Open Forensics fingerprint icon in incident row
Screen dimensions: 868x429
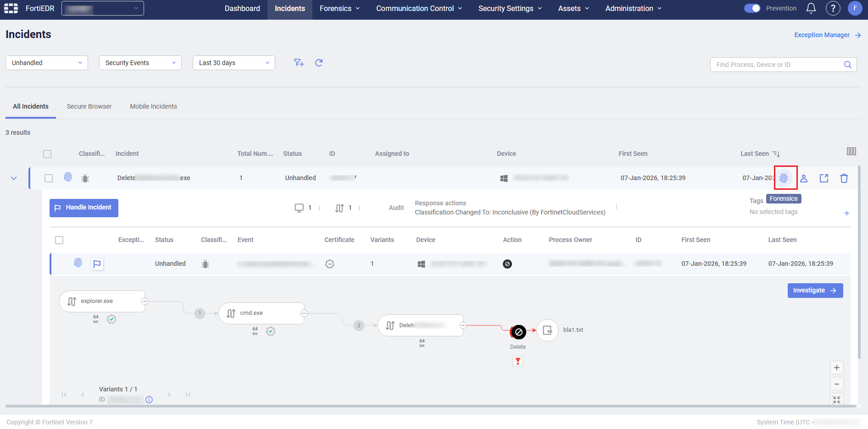[x=784, y=178]
